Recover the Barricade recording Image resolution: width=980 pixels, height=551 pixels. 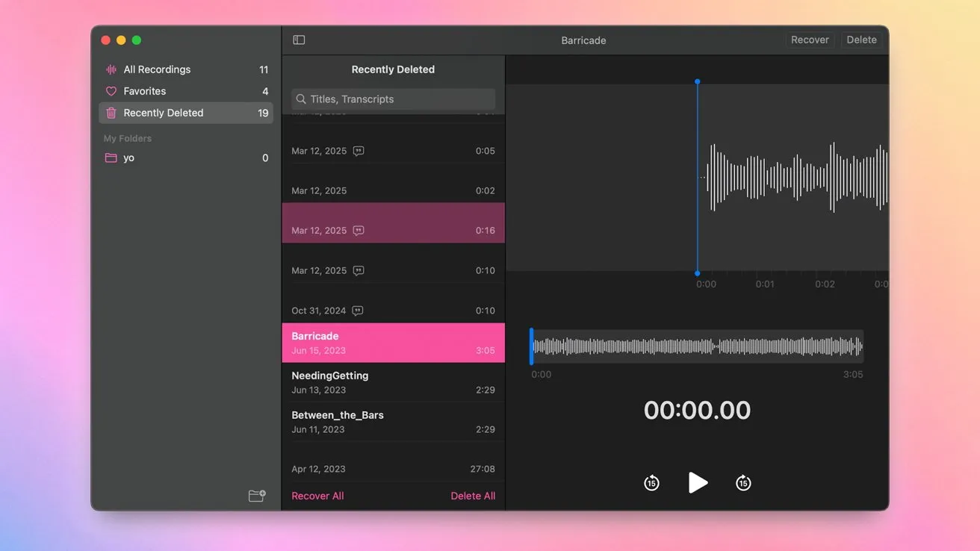(809, 40)
